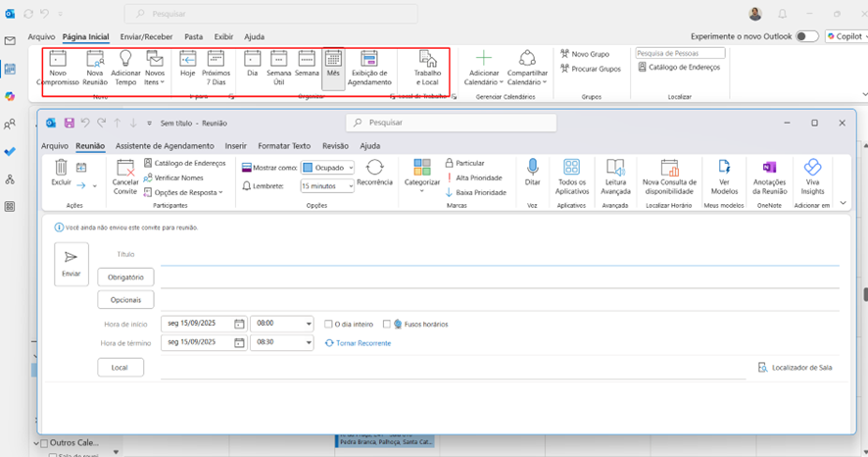Viewport: 868px width, 457px height.
Task: Click the Recorrência icon
Action: [x=374, y=168]
